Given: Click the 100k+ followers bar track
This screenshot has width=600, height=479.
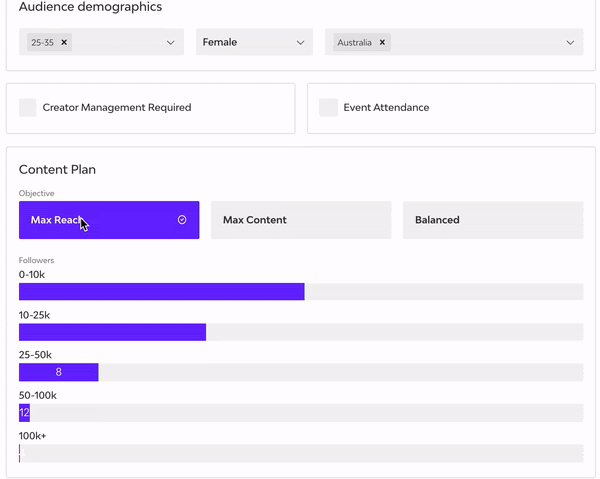Looking at the screenshot, I should [300, 453].
